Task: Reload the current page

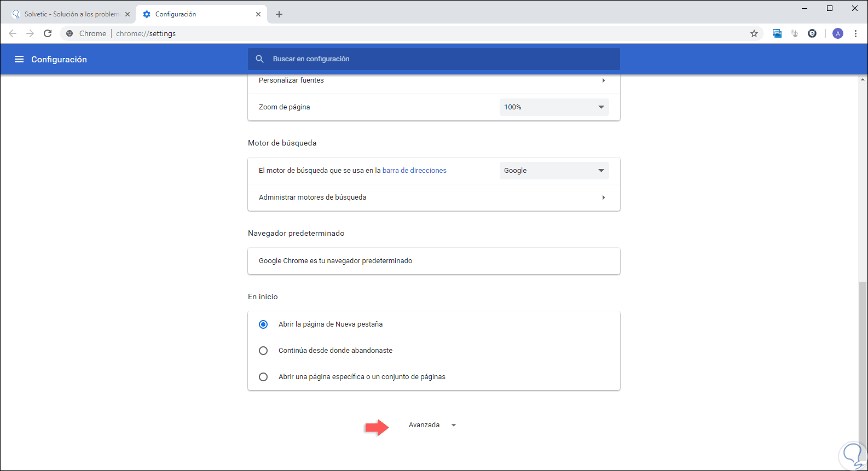Action: (48, 33)
